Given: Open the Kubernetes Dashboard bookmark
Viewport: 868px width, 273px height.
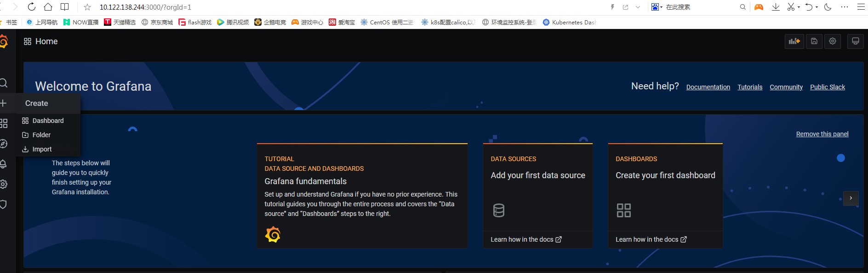Looking at the screenshot, I should [x=569, y=22].
